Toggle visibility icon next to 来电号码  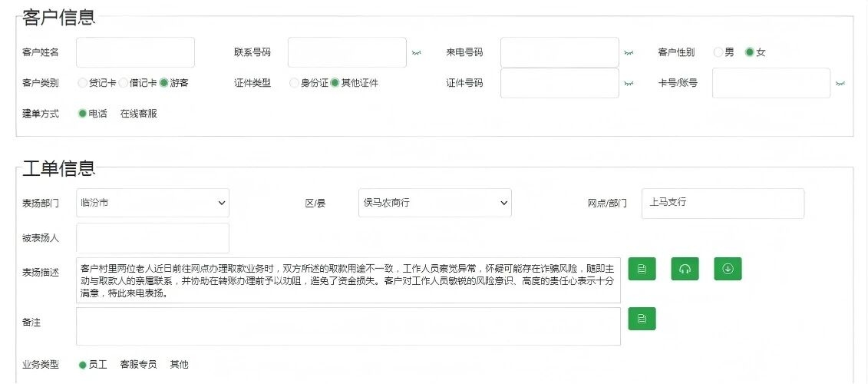(629, 53)
